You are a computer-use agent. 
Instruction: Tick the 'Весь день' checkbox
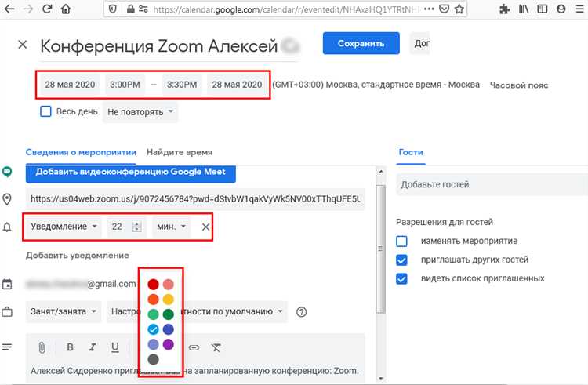pos(45,111)
